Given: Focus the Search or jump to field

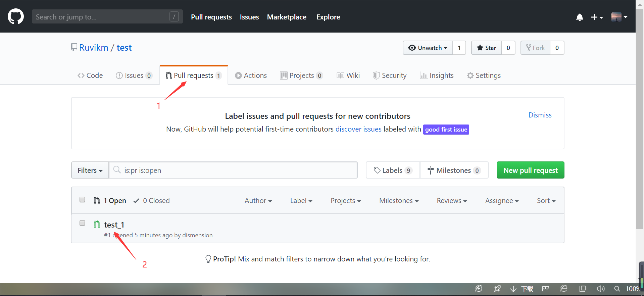Looking at the screenshot, I should point(107,17).
